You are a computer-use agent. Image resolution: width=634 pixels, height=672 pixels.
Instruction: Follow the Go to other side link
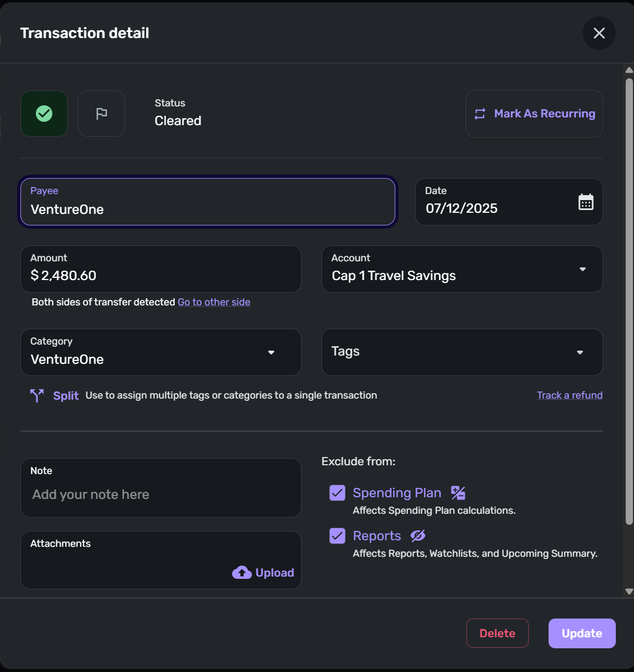(x=214, y=302)
